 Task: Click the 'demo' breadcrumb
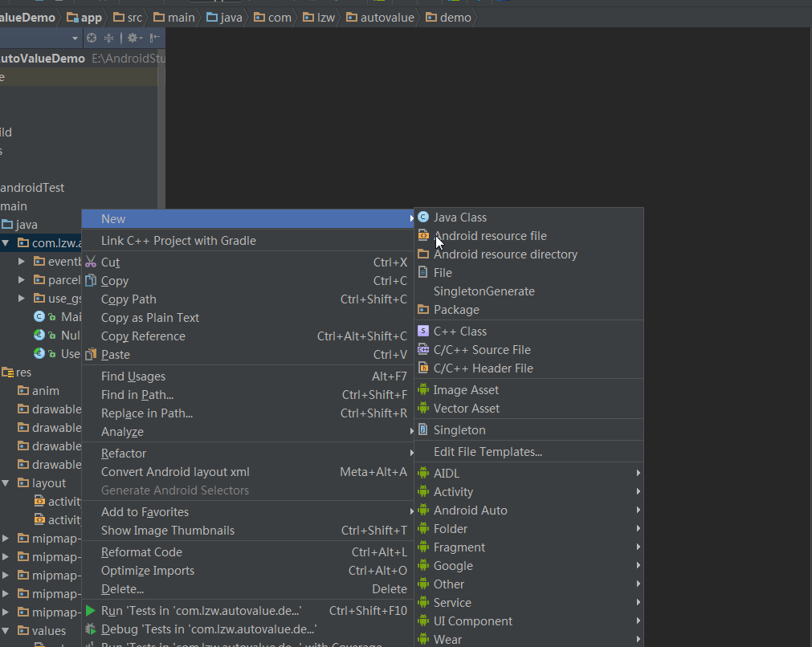(x=448, y=18)
